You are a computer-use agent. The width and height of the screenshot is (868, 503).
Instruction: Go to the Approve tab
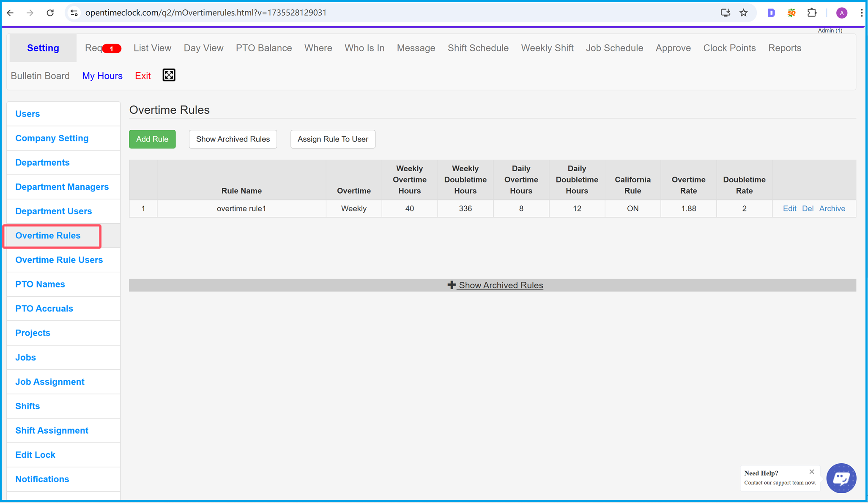pos(673,48)
